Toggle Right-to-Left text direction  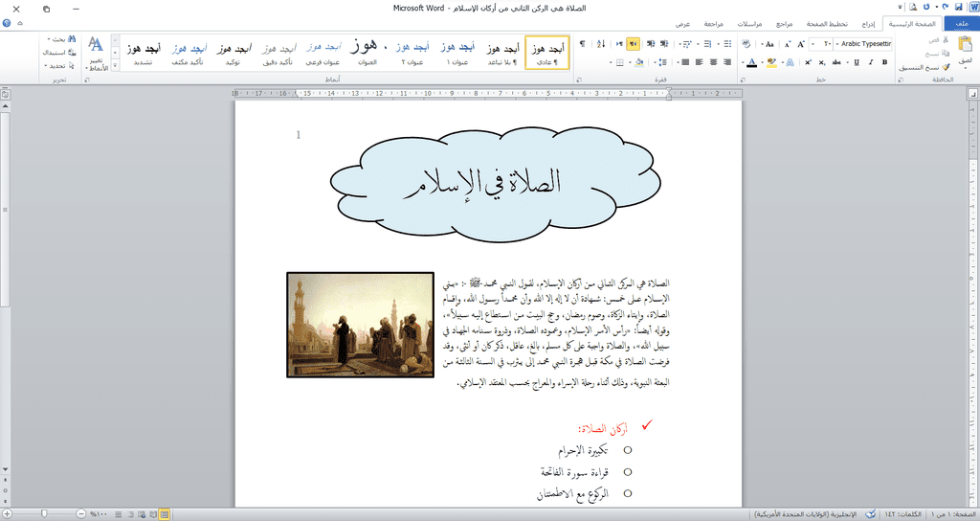(x=634, y=44)
